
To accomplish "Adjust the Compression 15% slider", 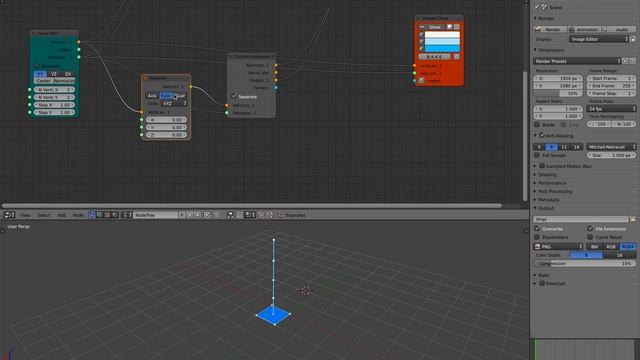I will 584,264.
